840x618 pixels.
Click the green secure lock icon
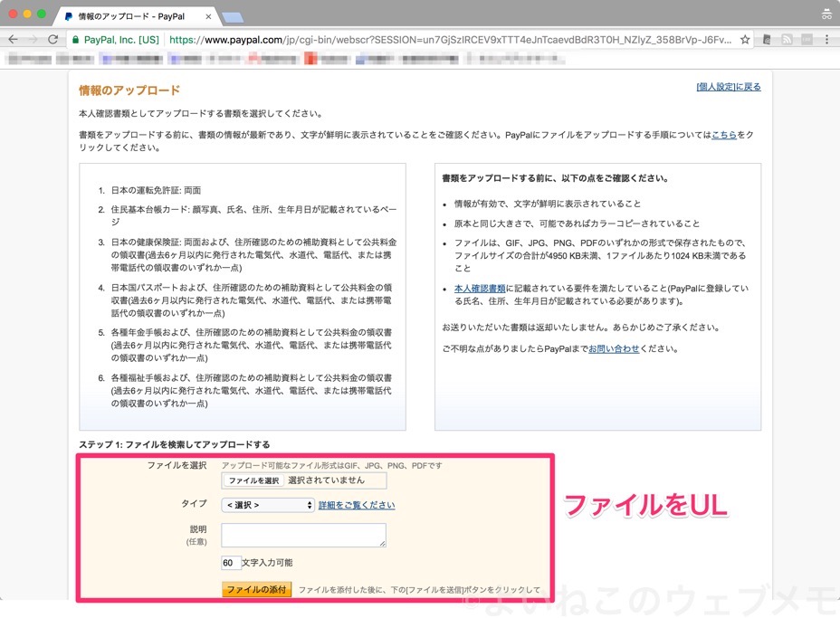75,41
